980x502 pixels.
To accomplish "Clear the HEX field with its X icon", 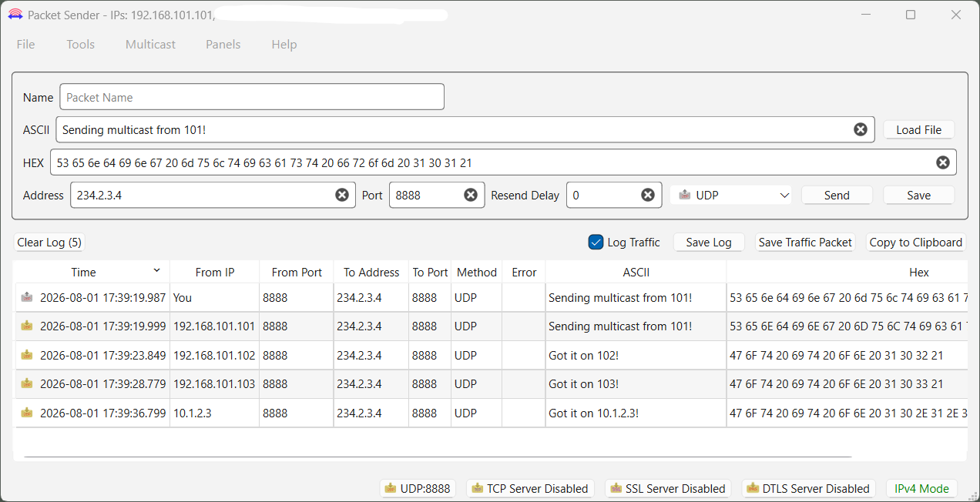I will pyautogui.click(x=943, y=162).
